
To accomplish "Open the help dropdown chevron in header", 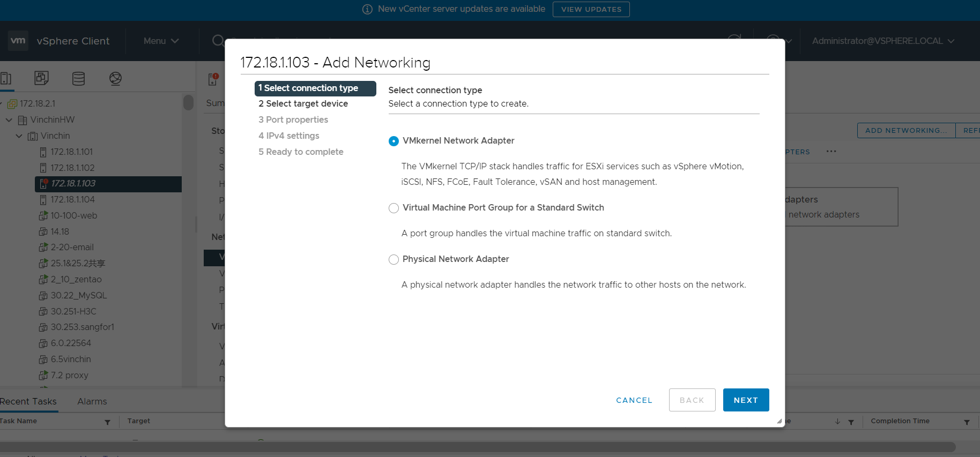I will (789, 41).
